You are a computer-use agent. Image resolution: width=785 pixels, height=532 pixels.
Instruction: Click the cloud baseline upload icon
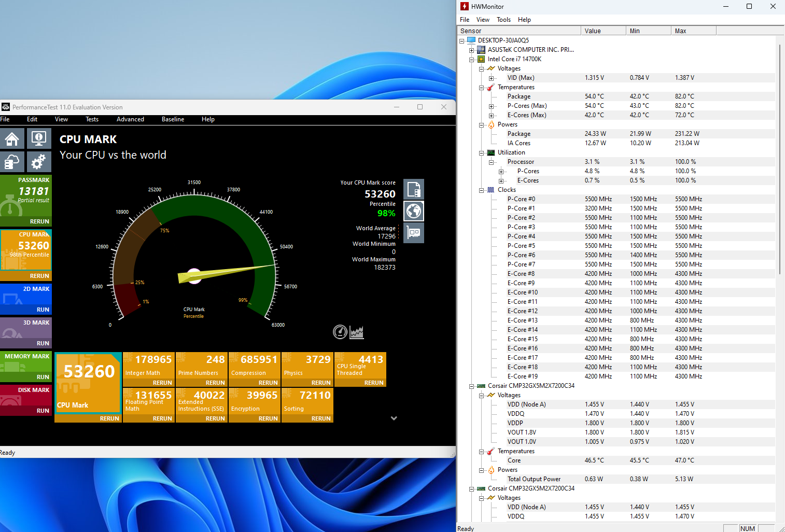tap(12, 162)
